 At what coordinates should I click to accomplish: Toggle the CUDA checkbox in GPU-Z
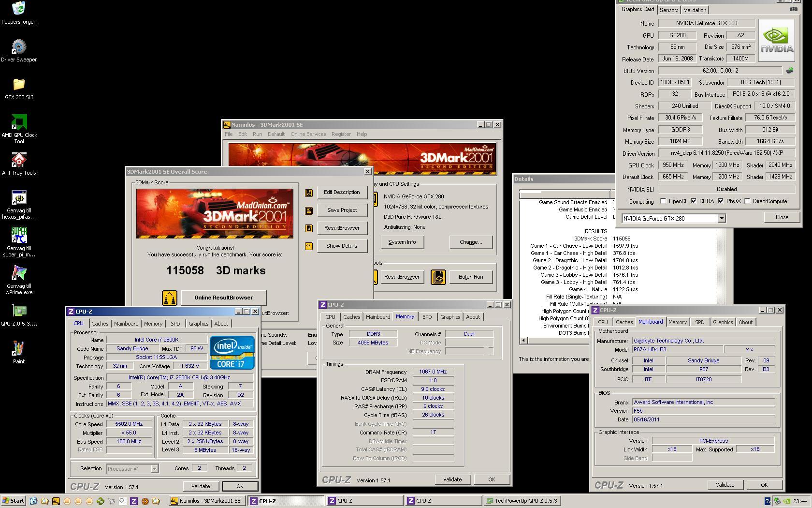pos(694,201)
